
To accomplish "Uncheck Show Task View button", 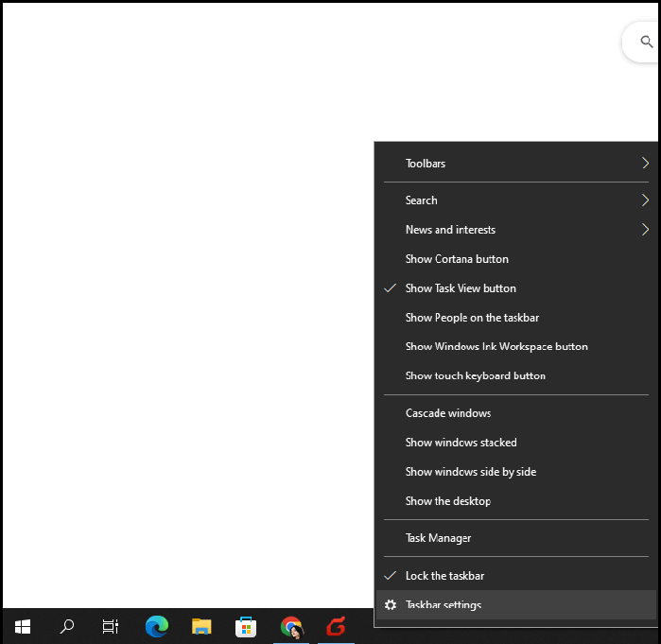I will coord(461,288).
